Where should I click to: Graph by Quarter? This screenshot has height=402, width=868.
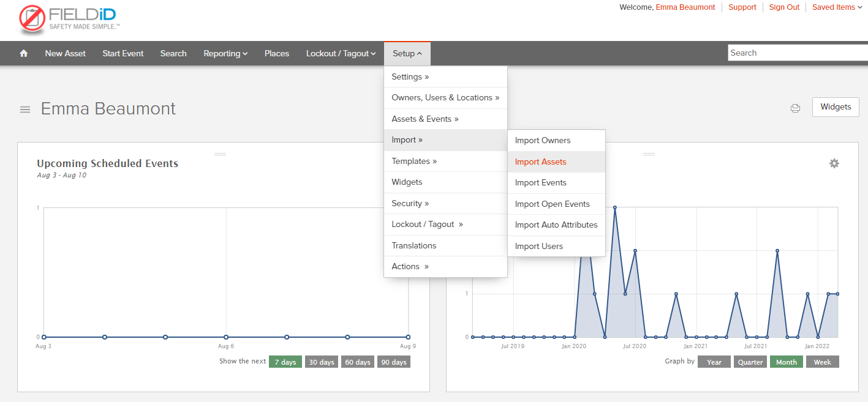click(750, 362)
